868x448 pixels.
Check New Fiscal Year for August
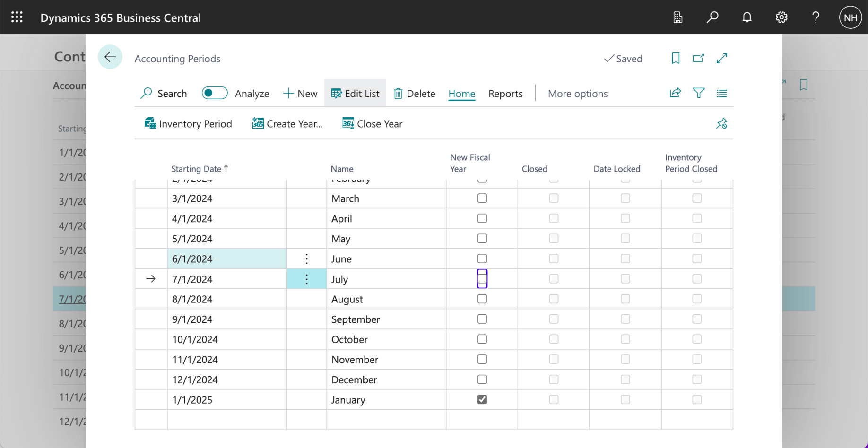click(x=482, y=299)
